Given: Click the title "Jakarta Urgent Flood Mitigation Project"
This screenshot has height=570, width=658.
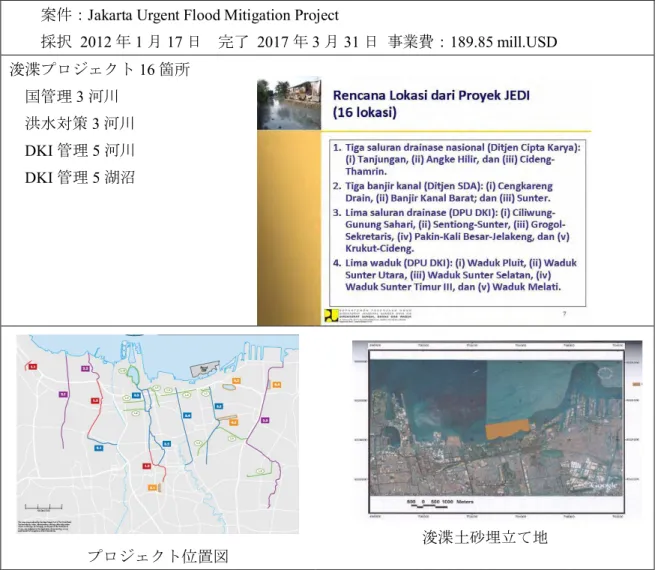Looking at the screenshot, I should point(213,16).
